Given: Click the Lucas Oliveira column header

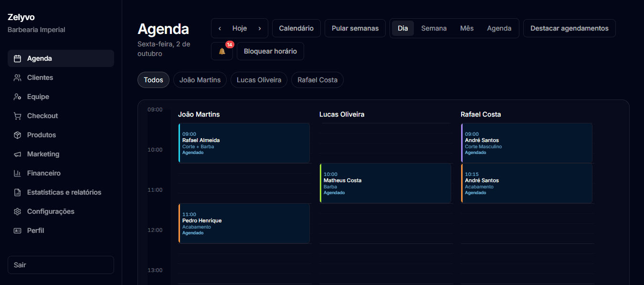Looking at the screenshot, I should pyautogui.click(x=342, y=114).
